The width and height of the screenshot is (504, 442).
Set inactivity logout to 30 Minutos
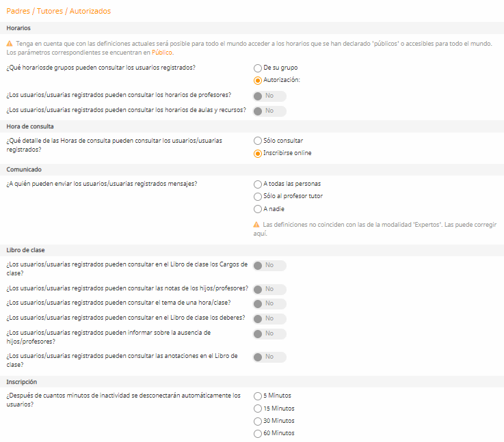[257, 421]
